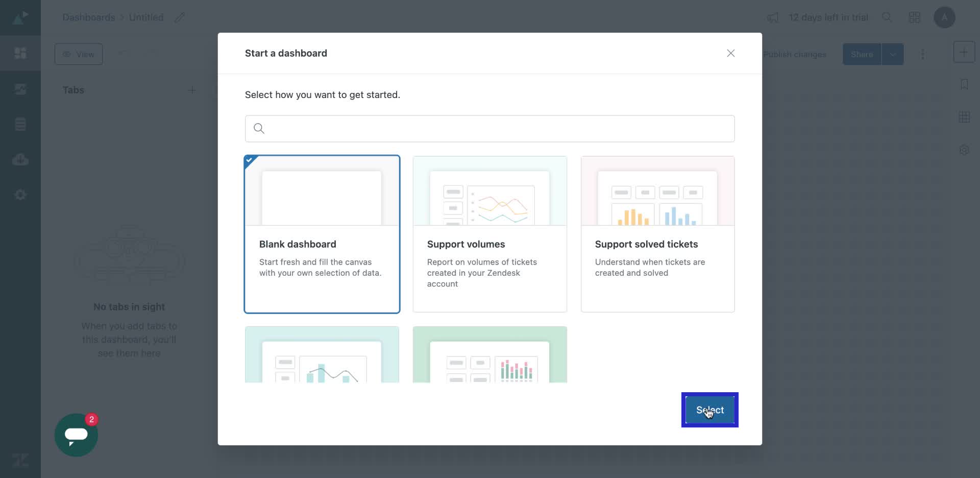Open the Dashboards icon in sidebar

click(20, 53)
